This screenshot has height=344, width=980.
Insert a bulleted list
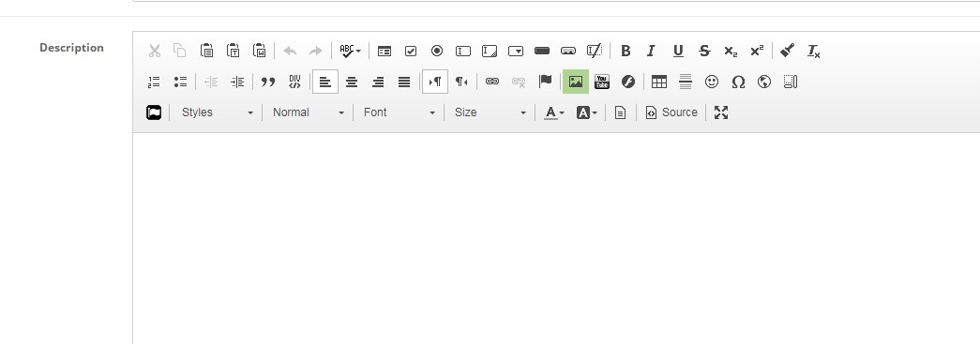coord(180,82)
